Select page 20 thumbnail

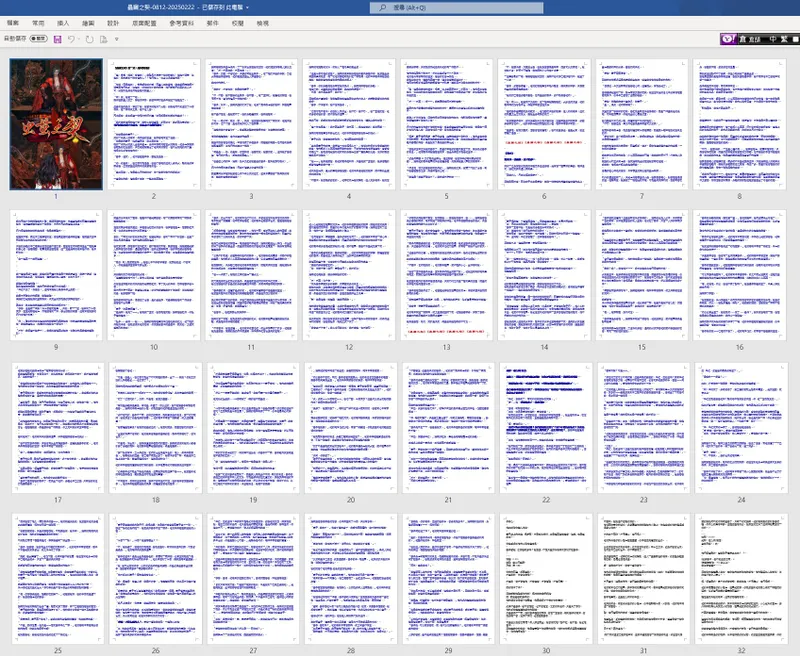tap(351, 428)
